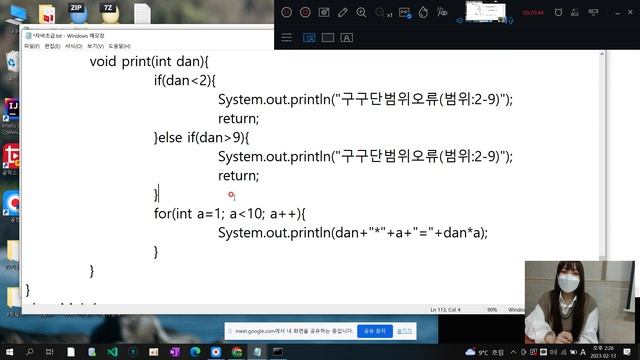Activate the pencil drawing tool
The height and width of the screenshot is (360, 640).
[343, 13]
